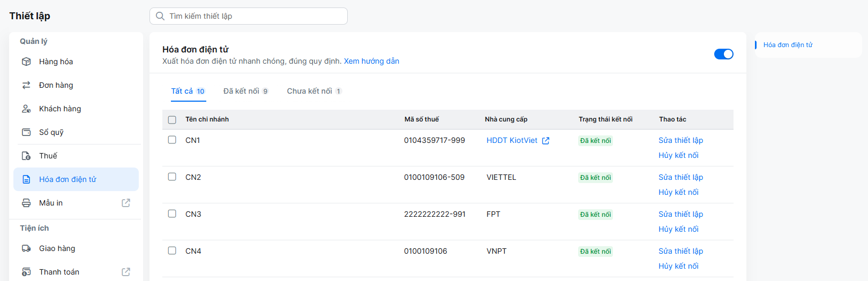Check the select-all checkbox in table header
This screenshot has height=281, width=868.
[172, 120]
